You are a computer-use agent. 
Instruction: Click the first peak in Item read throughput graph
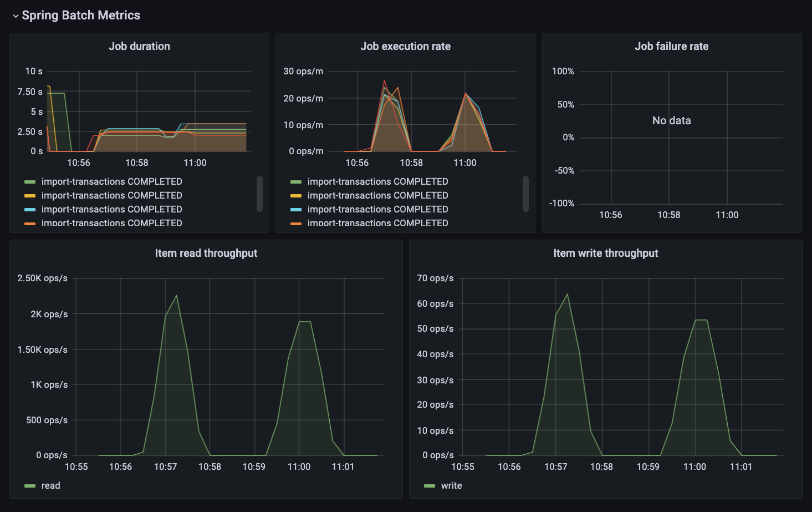[x=177, y=296]
